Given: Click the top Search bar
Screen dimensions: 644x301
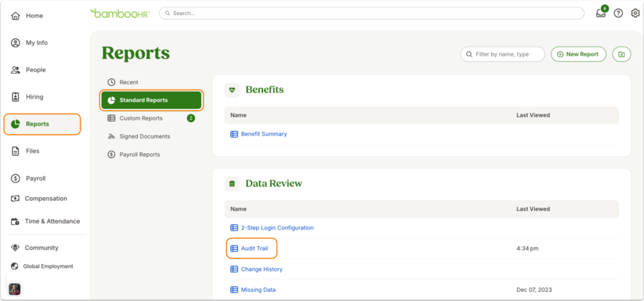Looking at the screenshot, I should (x=371, y=13).
